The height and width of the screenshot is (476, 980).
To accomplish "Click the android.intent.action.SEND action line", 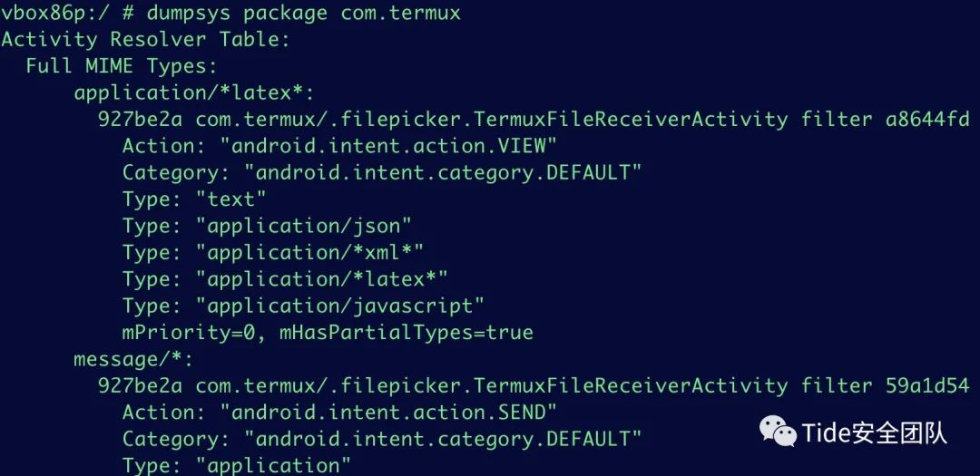I will (339, 413).
